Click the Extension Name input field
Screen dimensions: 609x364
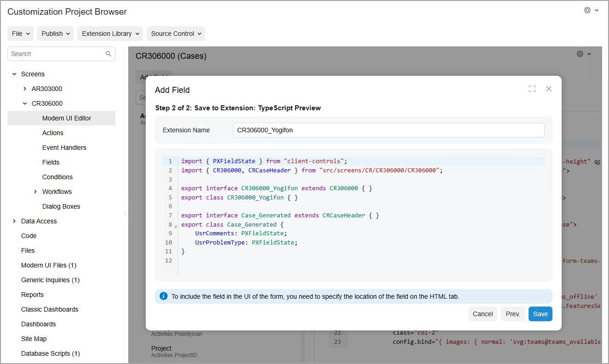[388, 130]
